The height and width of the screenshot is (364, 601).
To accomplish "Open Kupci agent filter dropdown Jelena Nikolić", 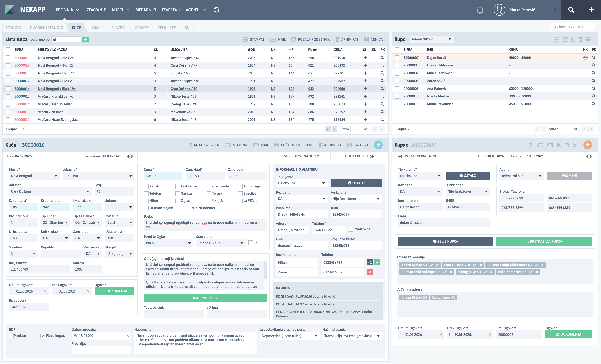I will pos(431,39).
